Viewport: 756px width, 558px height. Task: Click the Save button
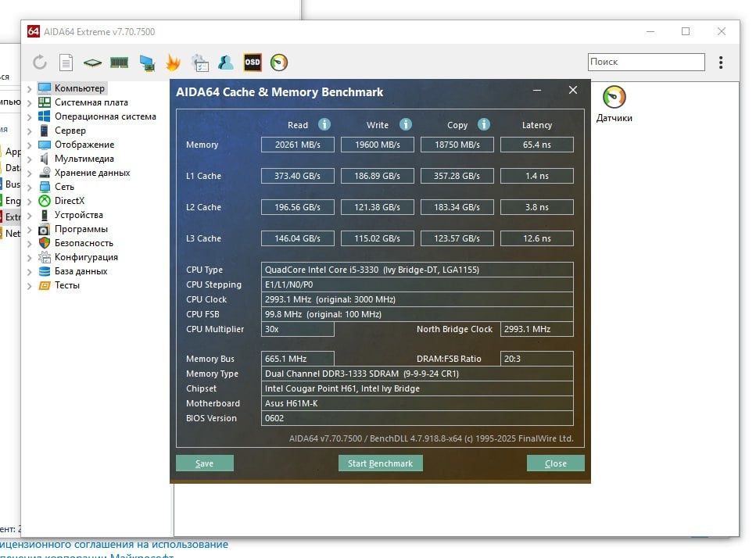(x=204, y=463)
